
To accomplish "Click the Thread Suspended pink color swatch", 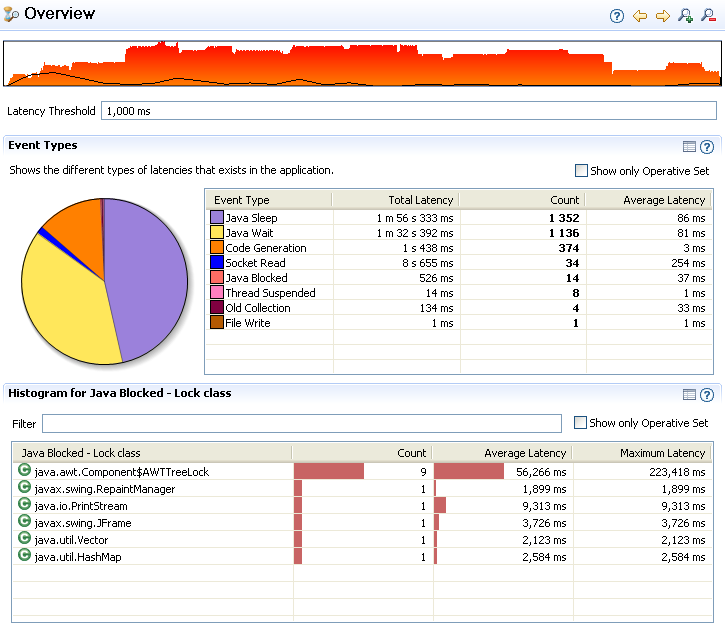I will pyautogui.click(x=217, y=292).
